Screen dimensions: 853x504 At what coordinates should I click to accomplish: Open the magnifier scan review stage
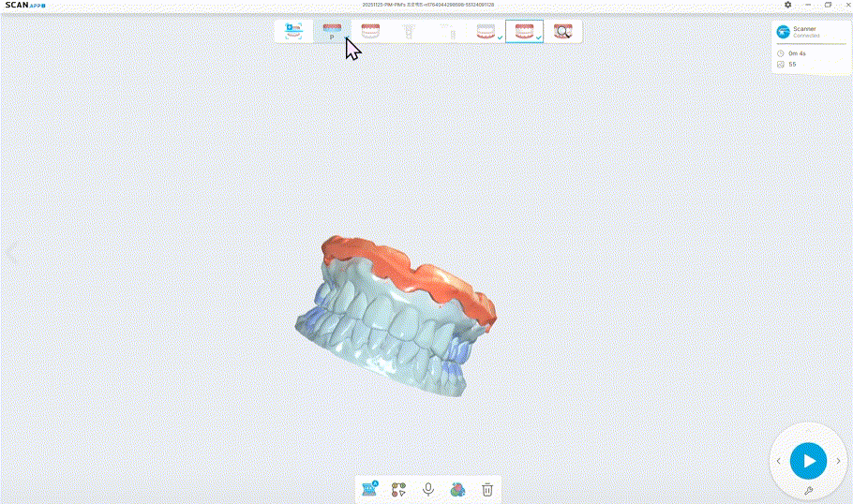[x=562, y=32]
